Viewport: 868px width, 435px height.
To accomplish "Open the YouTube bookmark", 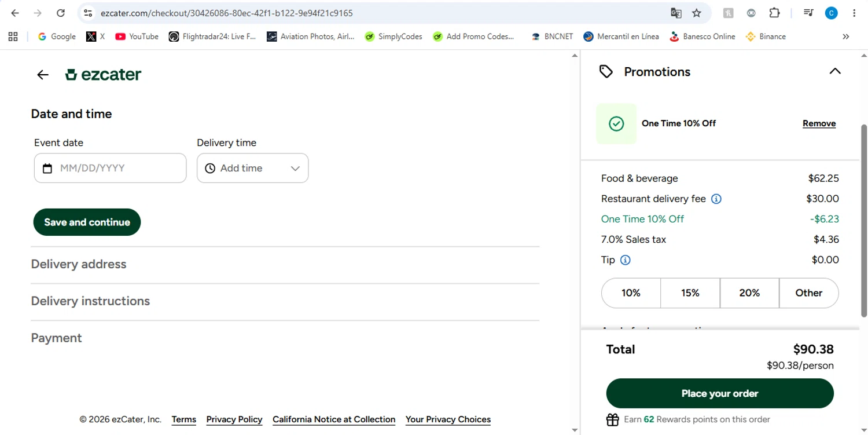I will point(137,36).
